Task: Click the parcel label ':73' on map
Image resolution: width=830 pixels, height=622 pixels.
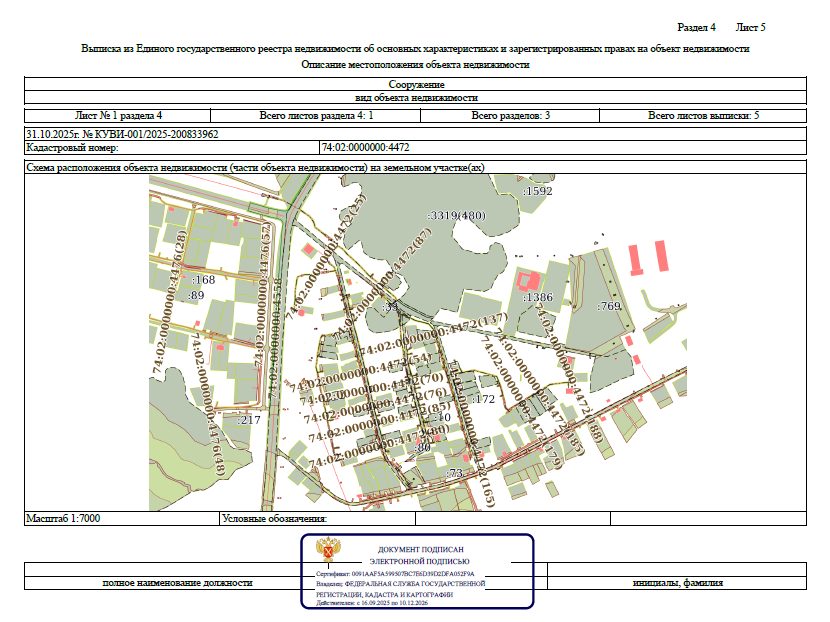Action: point(455,473)
